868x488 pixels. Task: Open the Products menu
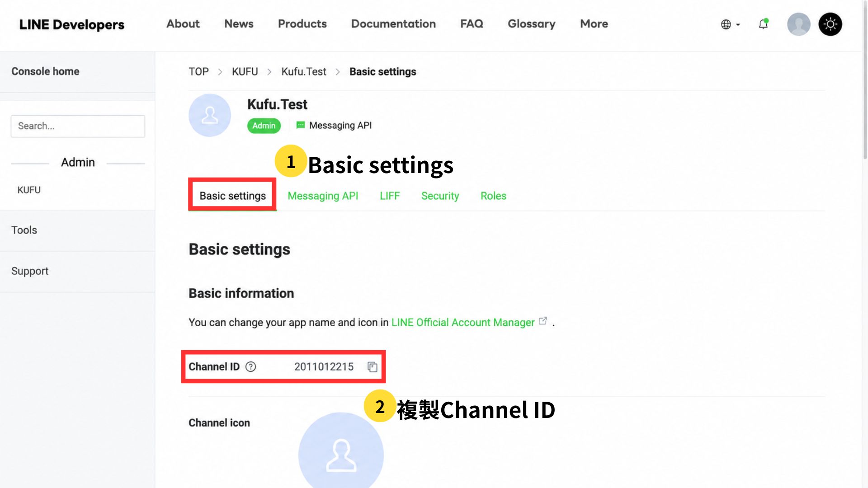point(302,24)
